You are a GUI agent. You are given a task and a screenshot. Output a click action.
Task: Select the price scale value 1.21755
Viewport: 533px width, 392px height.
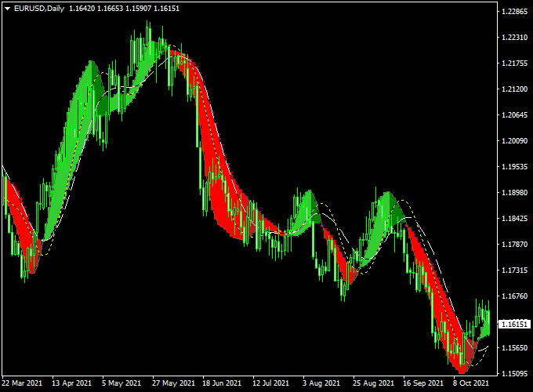pos(515,64)
